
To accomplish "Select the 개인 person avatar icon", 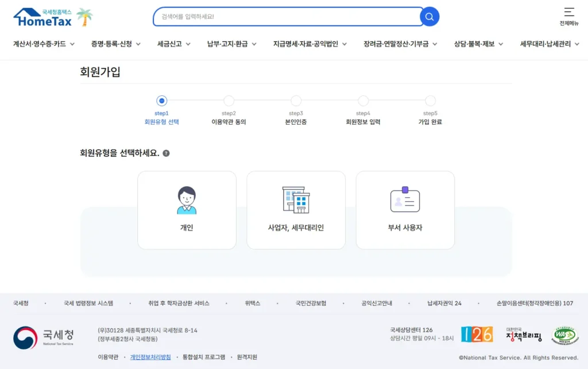I will click(x=187, y=200).
